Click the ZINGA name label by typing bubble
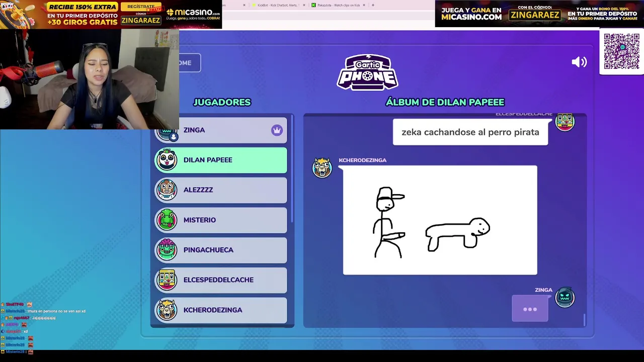Viewport: 644px width, 362px height. tap(543, 290)
